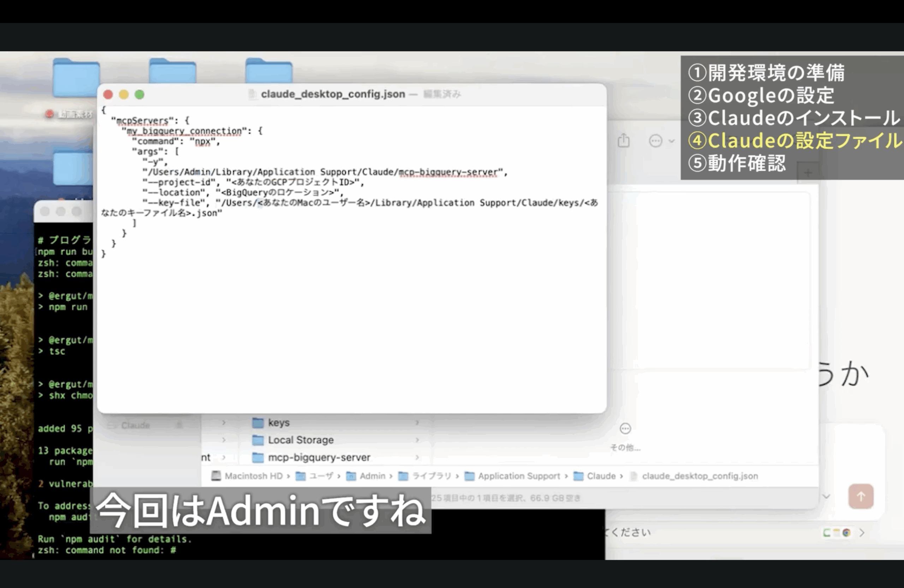Click the down chevron beside send button

826,496
